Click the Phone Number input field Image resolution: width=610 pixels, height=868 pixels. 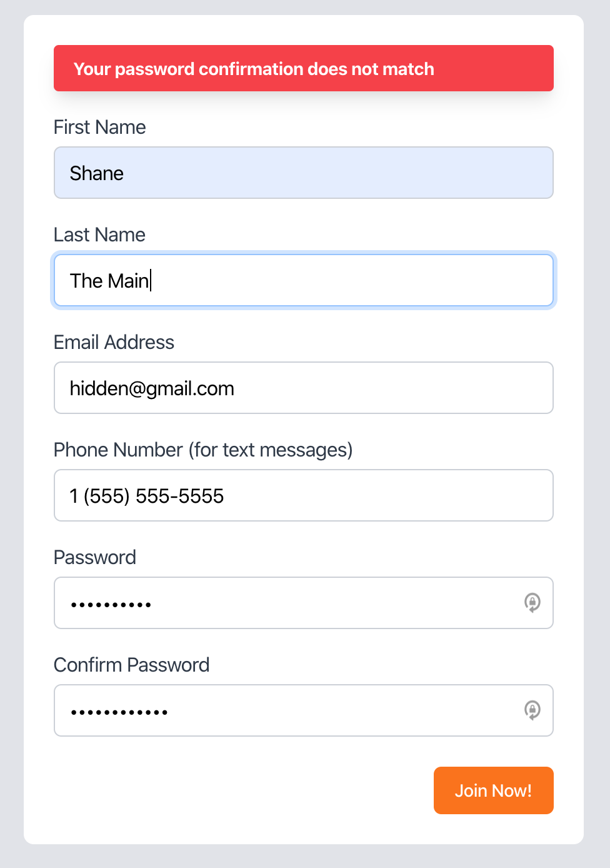point(304,495)
